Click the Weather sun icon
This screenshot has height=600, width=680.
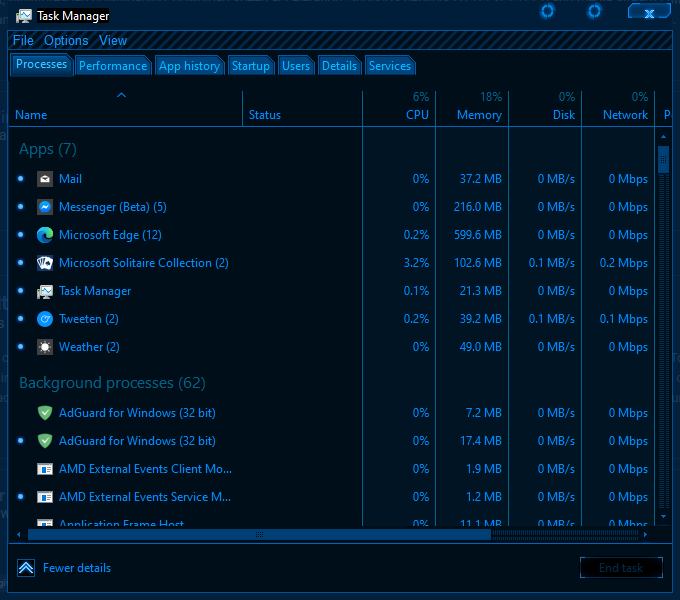tap(45, 347)
